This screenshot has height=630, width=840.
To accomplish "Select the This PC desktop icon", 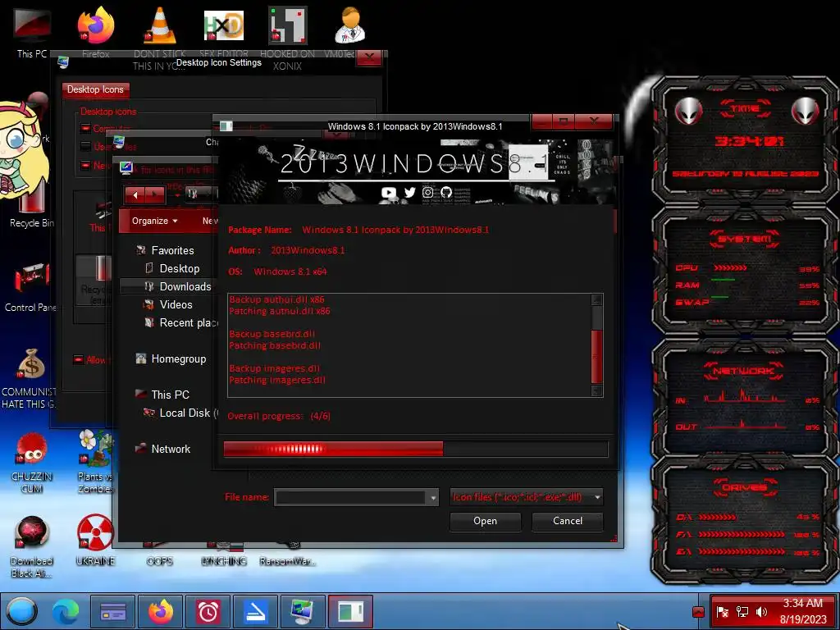I will (x=32, y=32).
